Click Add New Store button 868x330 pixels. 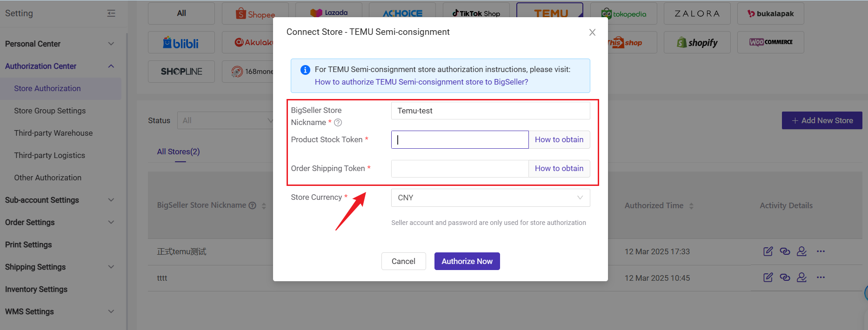[x=822, y=120]
